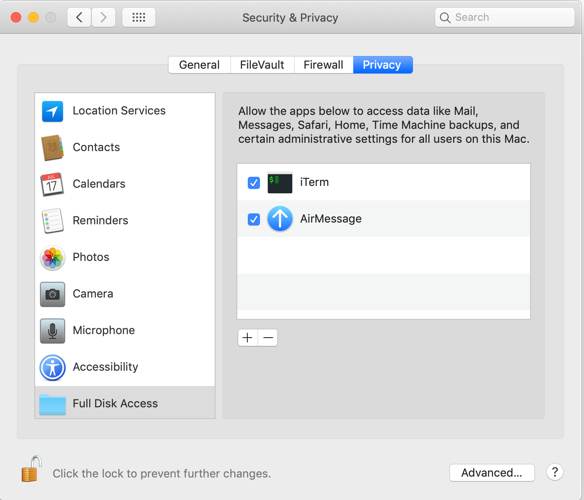Select the Accessibility label
This screenshot has height=500, width=584.
[105, 367]
